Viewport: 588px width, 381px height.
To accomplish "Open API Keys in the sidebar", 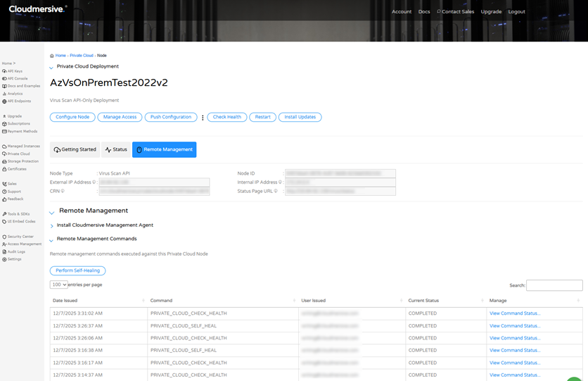I will (13, 71).
